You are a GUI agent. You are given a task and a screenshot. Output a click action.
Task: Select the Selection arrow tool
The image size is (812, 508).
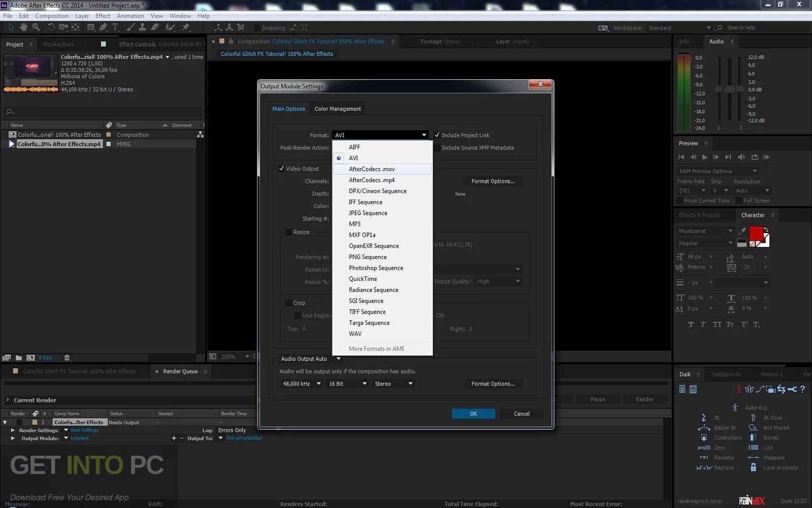11,27
